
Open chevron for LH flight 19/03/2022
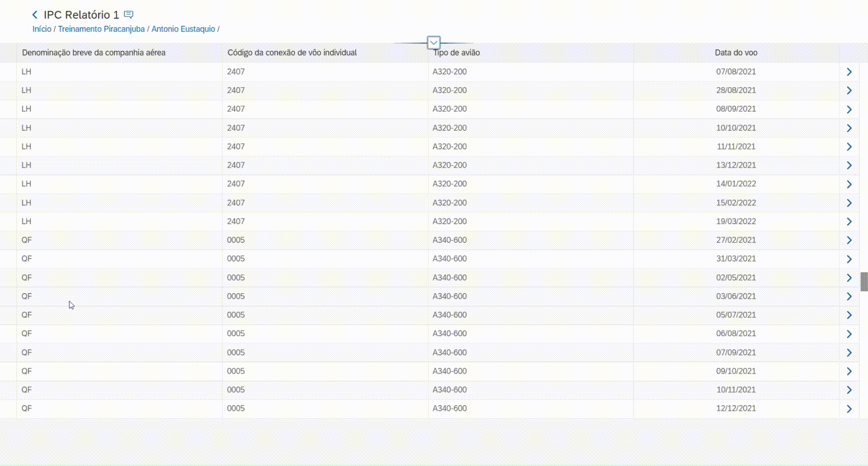click(x=849, y=222)
